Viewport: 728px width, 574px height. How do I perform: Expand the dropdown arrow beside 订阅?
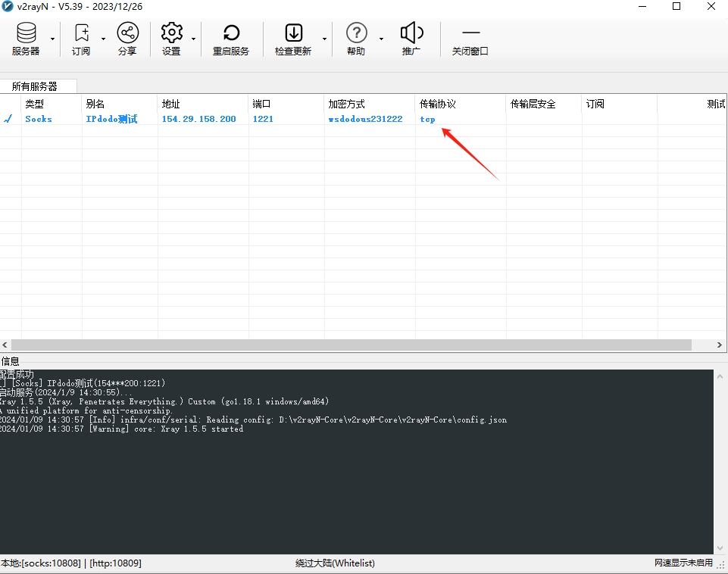click(103, 39)
